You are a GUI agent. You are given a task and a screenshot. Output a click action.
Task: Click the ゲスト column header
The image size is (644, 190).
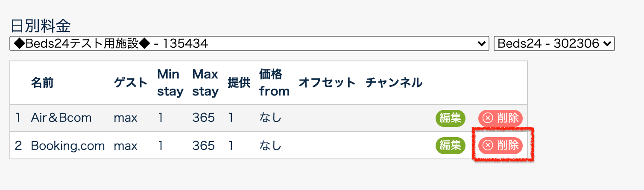point(130,83)
